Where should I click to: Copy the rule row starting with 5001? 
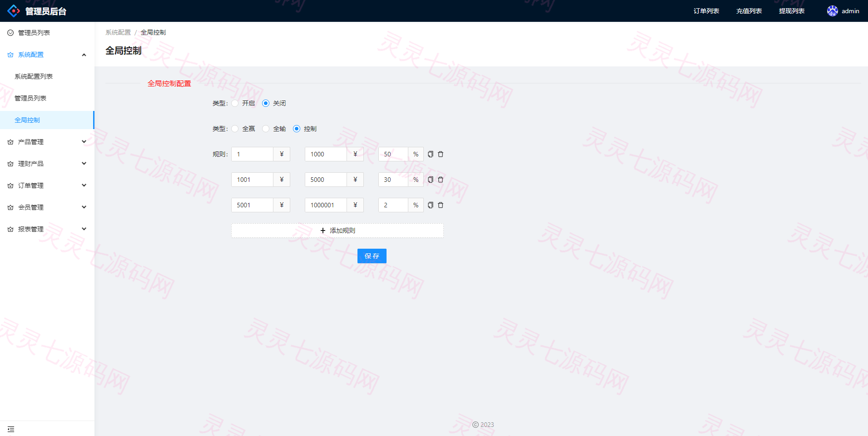(x=431, y=205)
